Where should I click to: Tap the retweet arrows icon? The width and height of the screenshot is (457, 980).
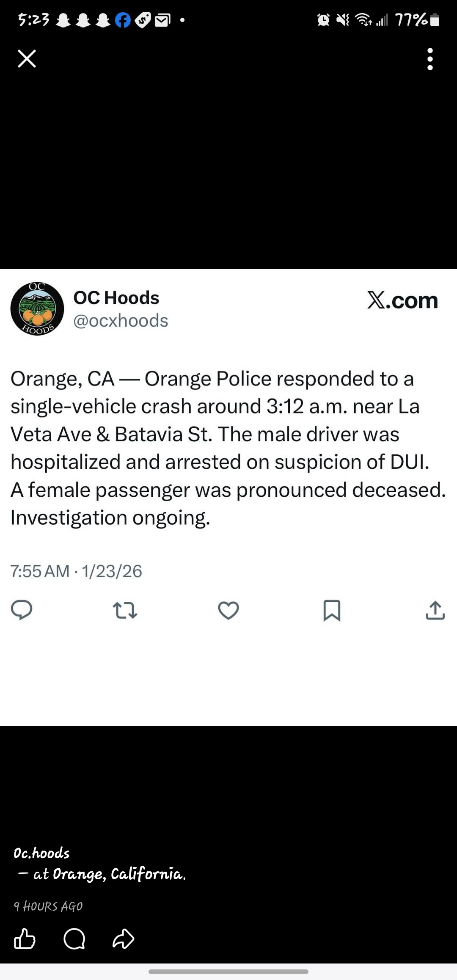coord(125,611)
